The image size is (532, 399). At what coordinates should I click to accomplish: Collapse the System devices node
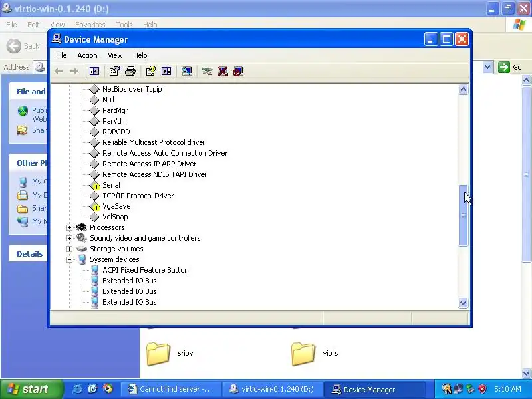(x=69, y=259)
